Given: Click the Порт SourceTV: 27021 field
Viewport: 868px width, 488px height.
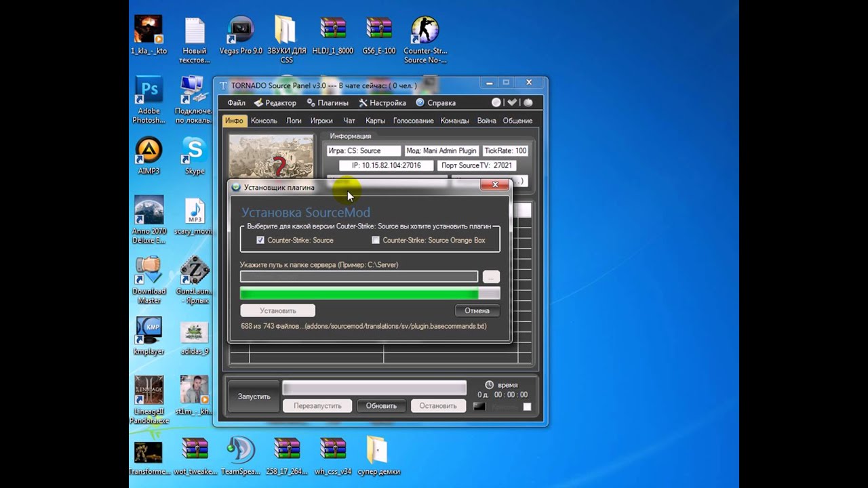Looking at the screenshot, I should point(476,165).
